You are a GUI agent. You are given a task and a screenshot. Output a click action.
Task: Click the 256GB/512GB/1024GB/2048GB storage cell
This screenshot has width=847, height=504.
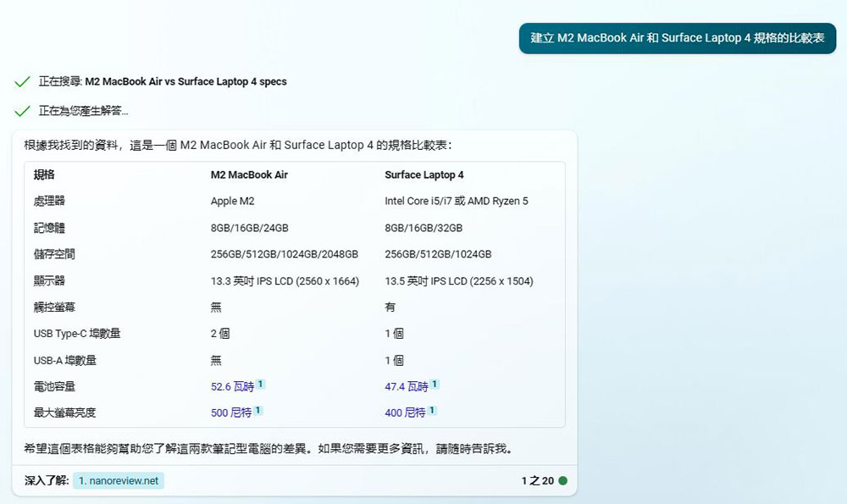tap(284, 254)
